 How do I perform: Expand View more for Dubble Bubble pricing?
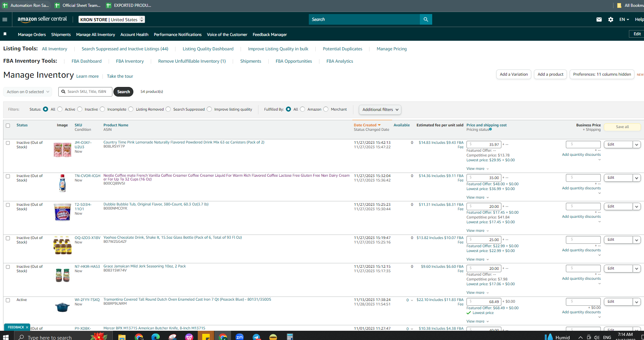coord(477,231)
